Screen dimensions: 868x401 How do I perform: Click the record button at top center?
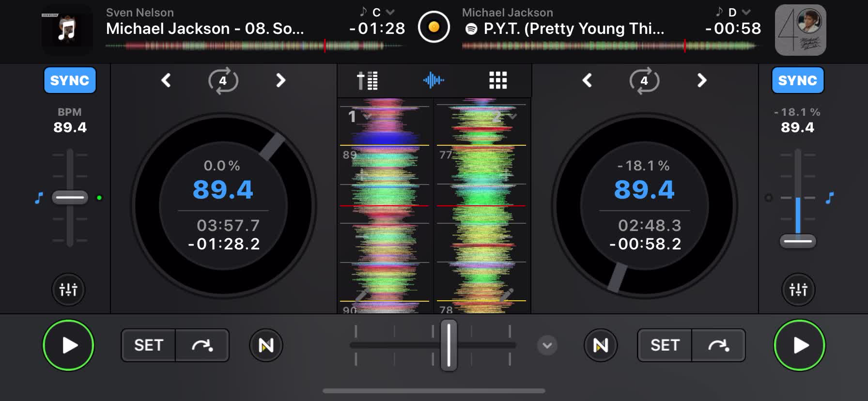[434, 27]
